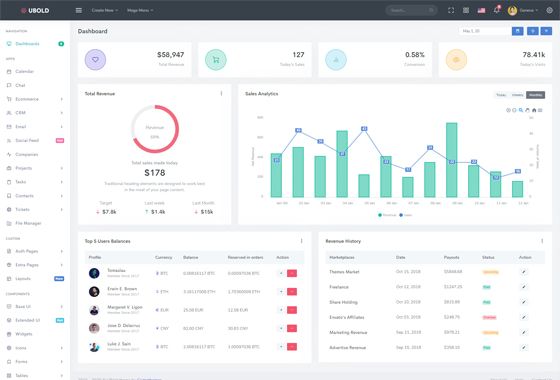Select the Today chart range toggle
This screenshot has width=560, height=380.
pyautogui.click(x=501, y=95)
